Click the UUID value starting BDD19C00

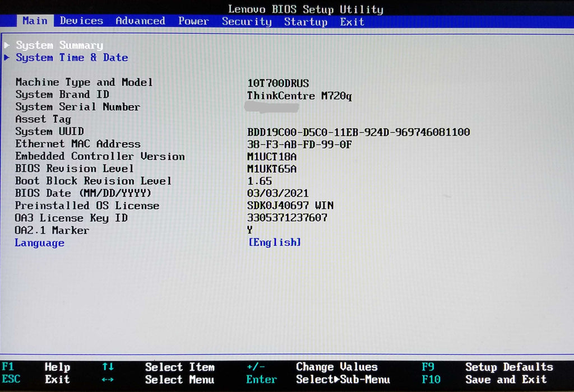tap(358, 132)
